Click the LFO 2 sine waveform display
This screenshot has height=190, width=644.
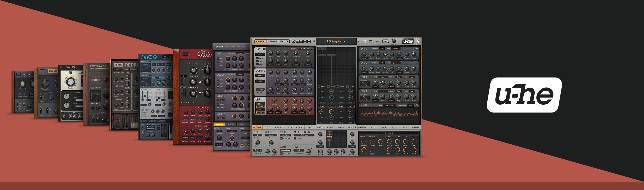365,98
